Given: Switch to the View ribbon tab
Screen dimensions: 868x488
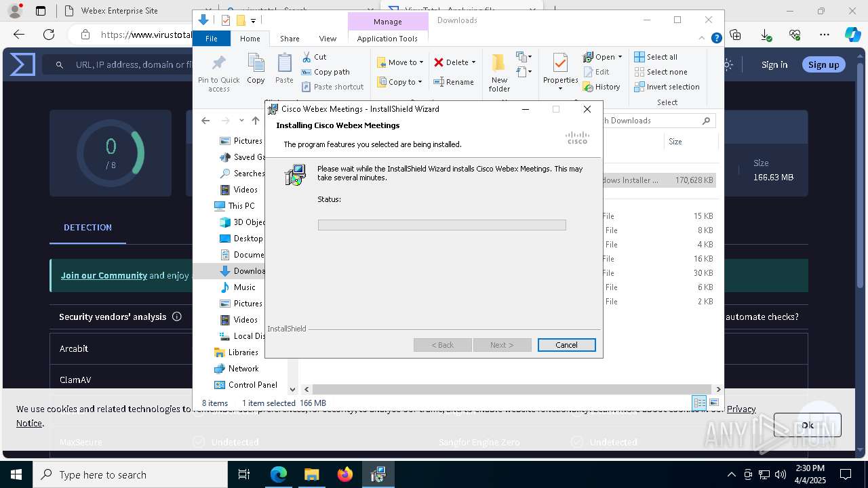Looking at the screenshot, I should click(328, 39).
